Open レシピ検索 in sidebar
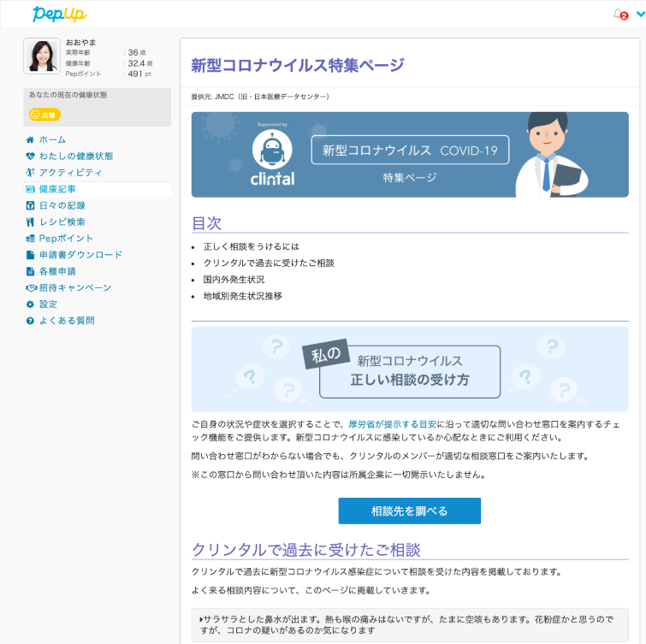 [62, 222]
